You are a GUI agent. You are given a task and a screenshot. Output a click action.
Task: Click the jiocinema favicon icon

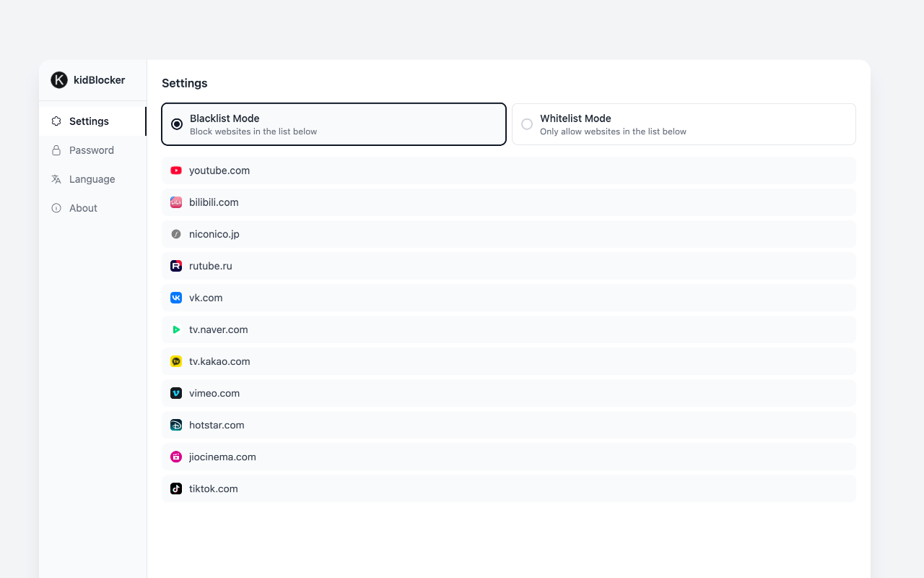pos(176,457)
